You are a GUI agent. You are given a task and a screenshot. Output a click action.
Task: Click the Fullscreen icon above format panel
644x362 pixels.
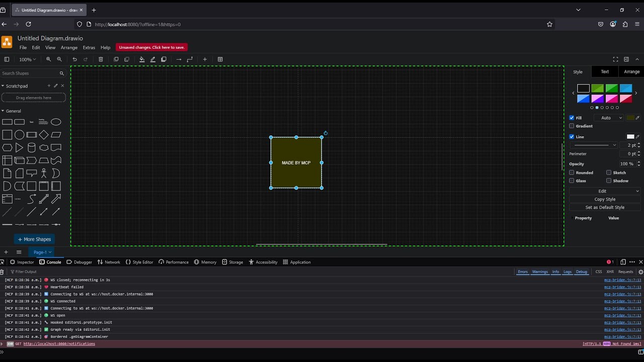tap(615, 59)
